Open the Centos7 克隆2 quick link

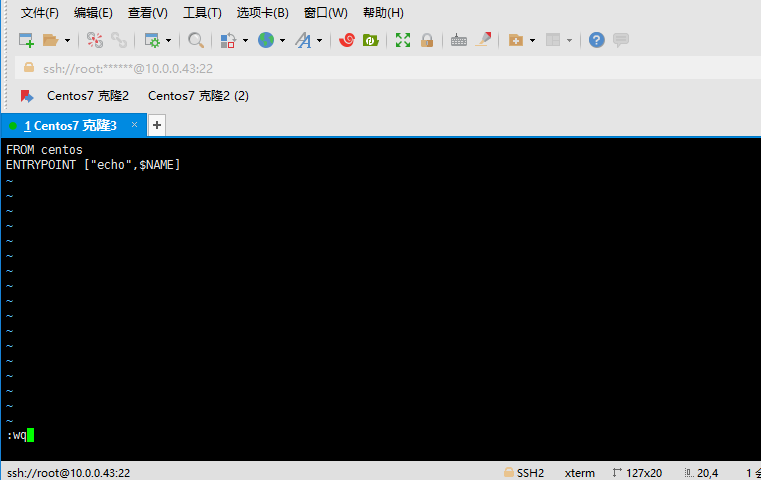click(x=88, y=96)
